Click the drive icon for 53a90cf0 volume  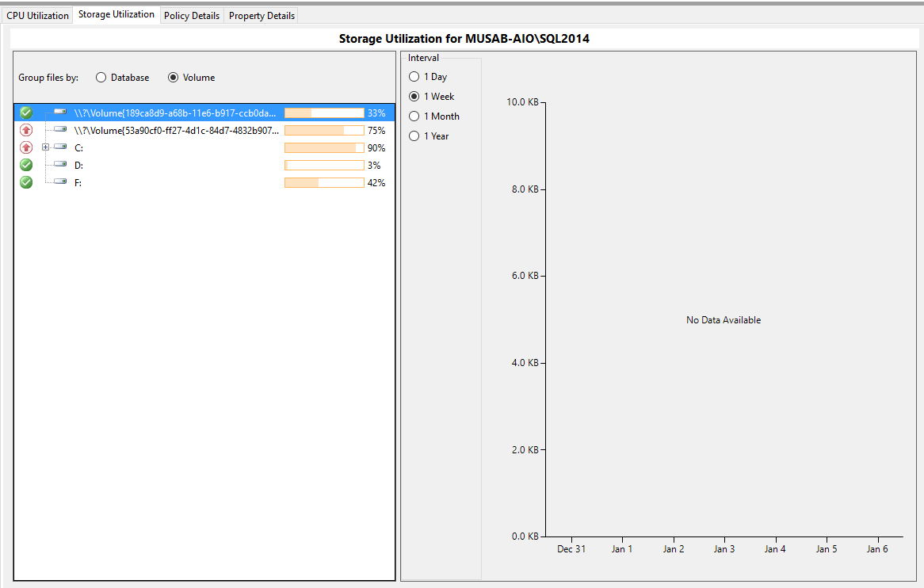[60, 129]
